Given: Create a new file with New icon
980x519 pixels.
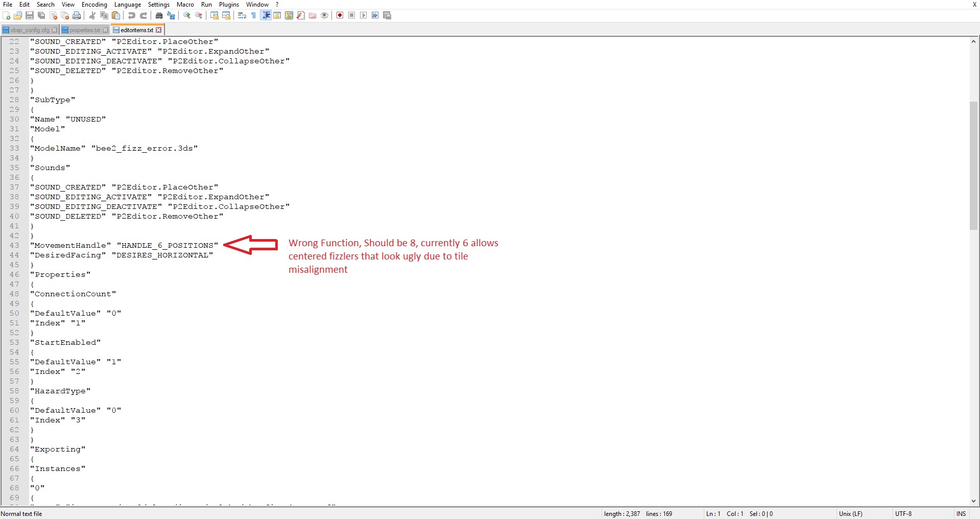Looking at the screenshot, I should tap(7, 15).
